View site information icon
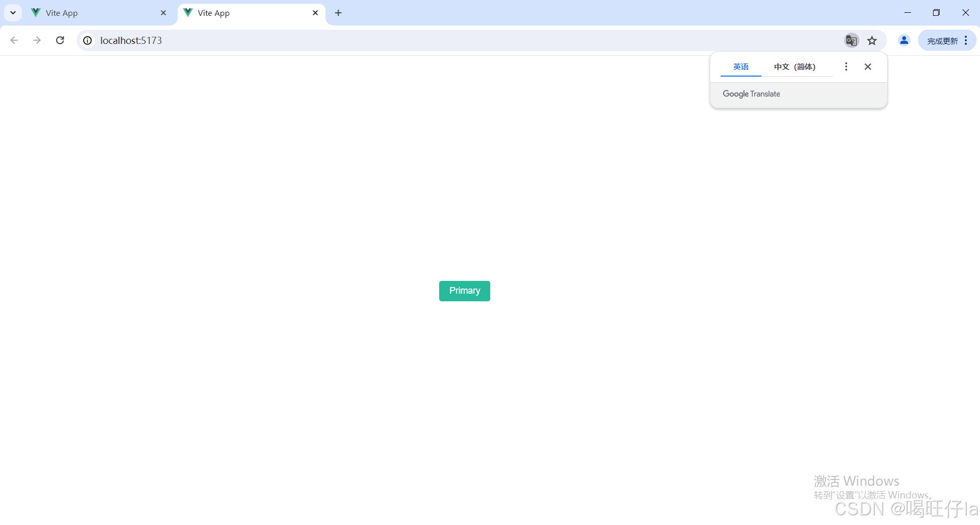The width and height of the screenshot is (980, 525). point(88,40)
